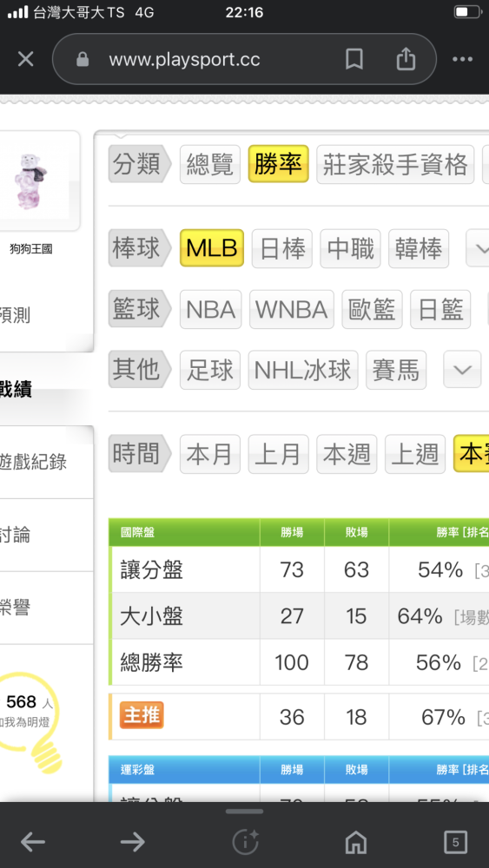Bookmark this page using bookmark icon
The height and width of the screenshot is (868, 489).
tap(354, 59)
